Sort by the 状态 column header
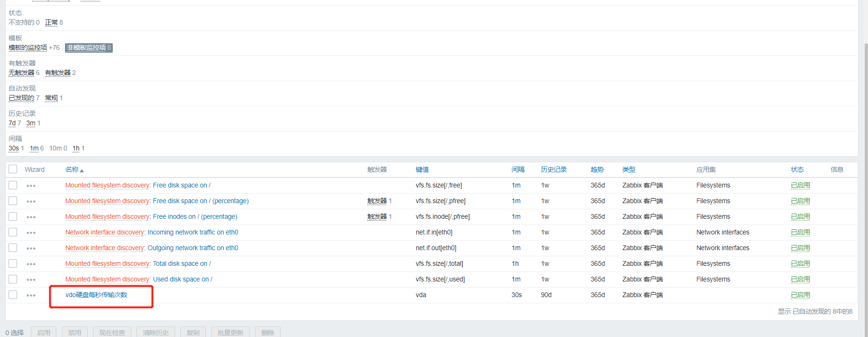This screenshot has height=337, width=868. (x=797, y=169)
